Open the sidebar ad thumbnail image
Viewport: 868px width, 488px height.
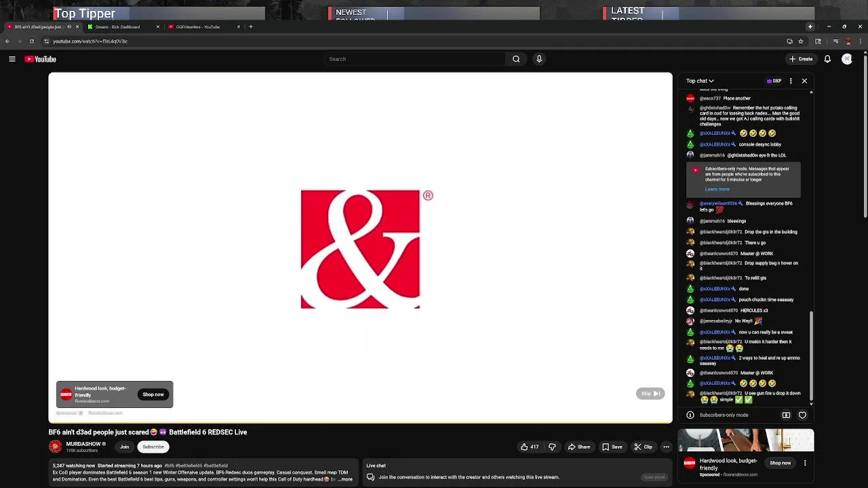(746, 440)
